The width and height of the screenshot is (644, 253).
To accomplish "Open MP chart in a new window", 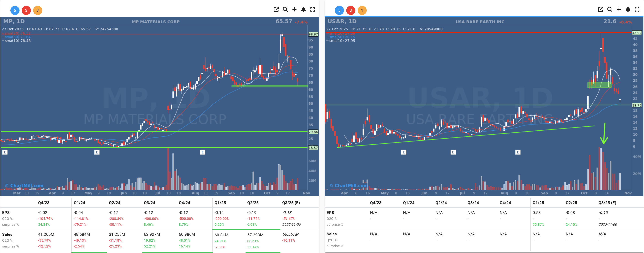I will (276, 9).
